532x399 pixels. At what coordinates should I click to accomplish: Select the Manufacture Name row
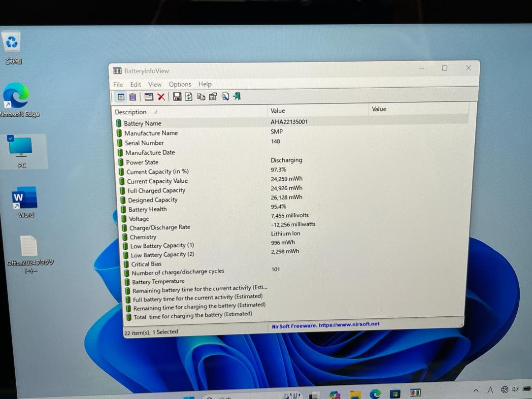292,133
